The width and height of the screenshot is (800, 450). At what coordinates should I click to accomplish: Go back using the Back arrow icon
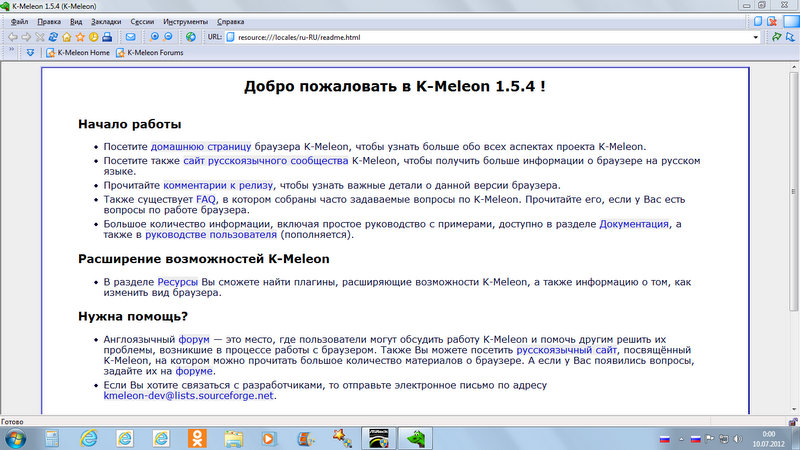tap(13, 37)
